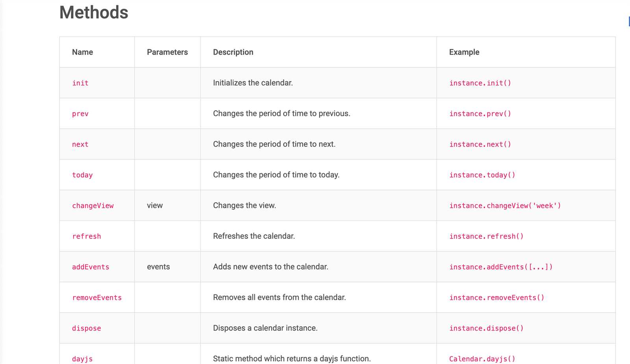
Task: Click the 'events' parameter cell
Action: (158, 267)
